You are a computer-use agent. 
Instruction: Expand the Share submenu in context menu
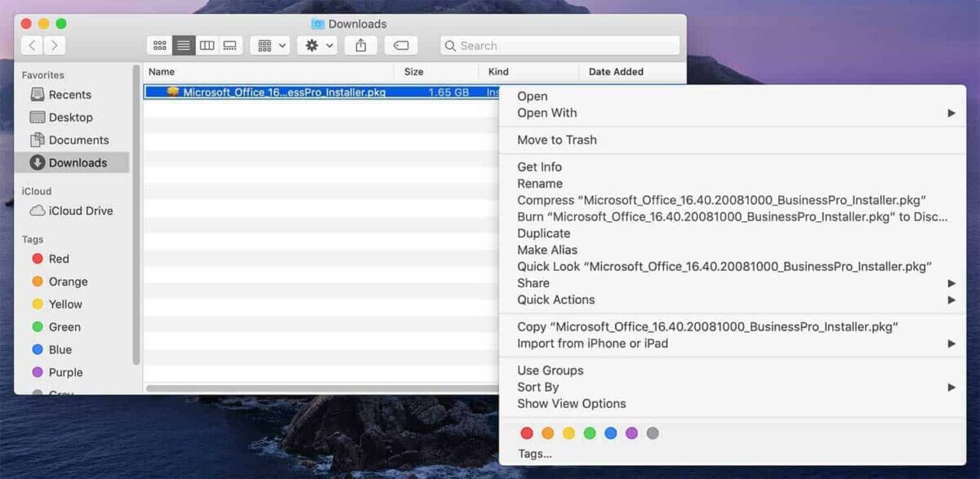733,283
